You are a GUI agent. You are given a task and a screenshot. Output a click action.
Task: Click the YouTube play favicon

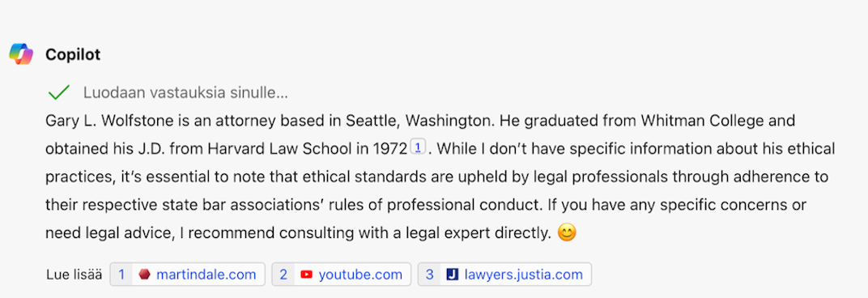tap(306, 275)
